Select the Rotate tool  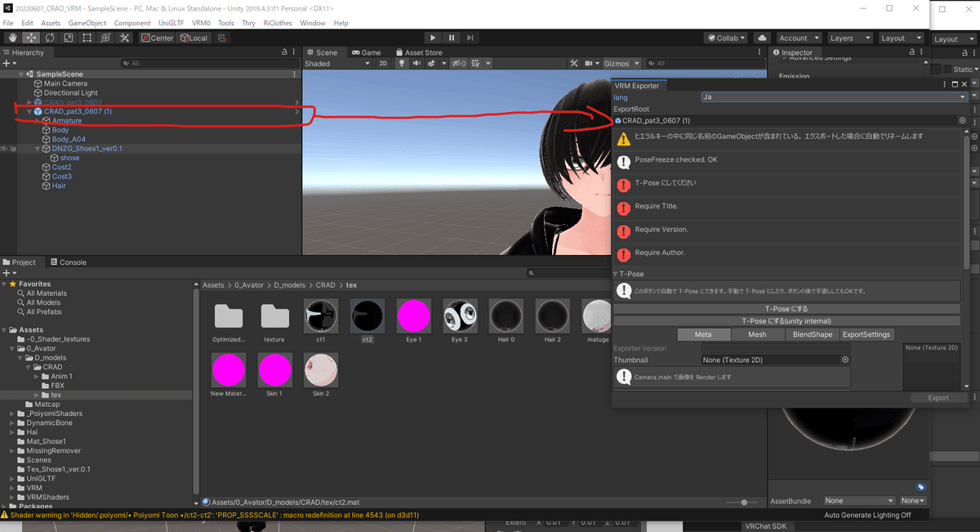tap(50, 38)
